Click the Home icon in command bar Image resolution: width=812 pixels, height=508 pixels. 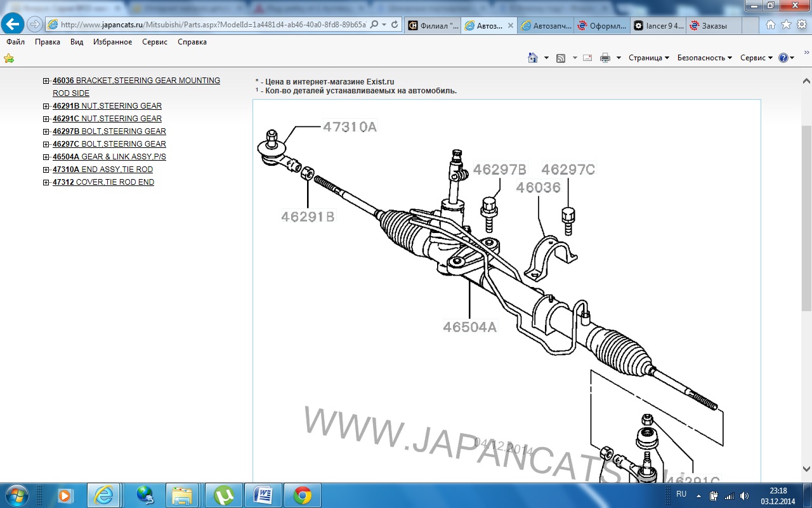(533, 58)
